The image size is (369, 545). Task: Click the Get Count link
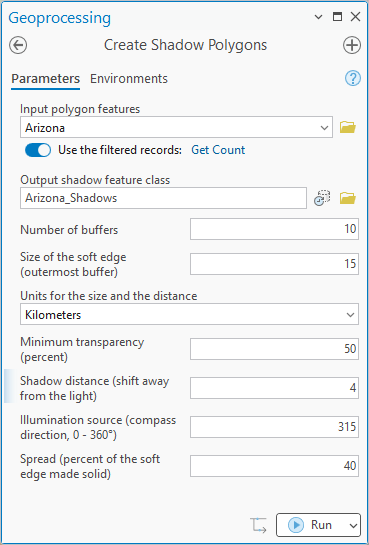pos(218,150)
